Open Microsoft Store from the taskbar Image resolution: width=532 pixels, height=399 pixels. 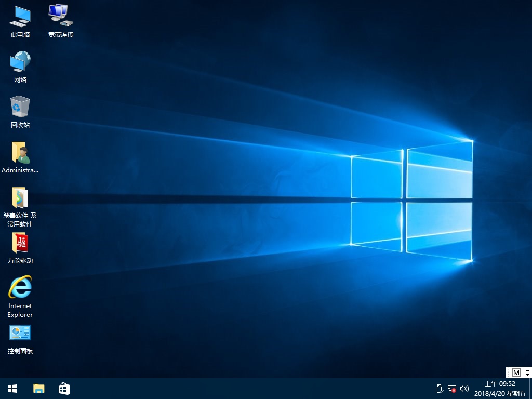[x=64, y=389]
